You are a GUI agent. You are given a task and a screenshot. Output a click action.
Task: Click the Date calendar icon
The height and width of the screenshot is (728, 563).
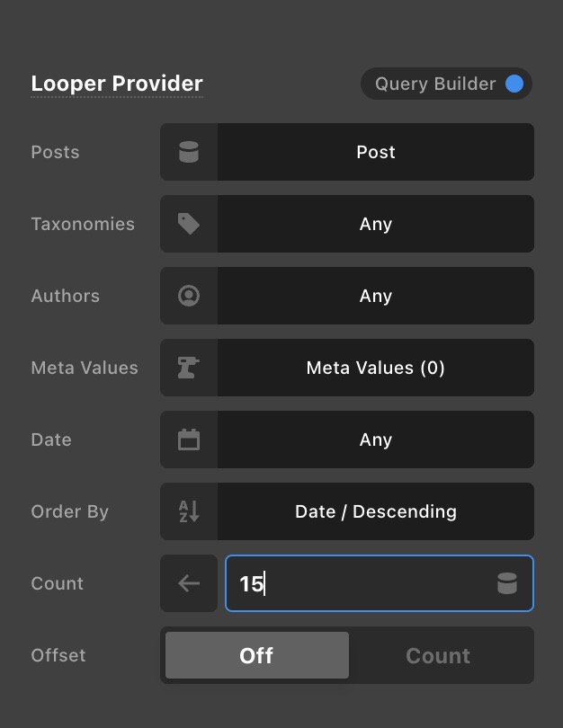[x=189, y=439]
